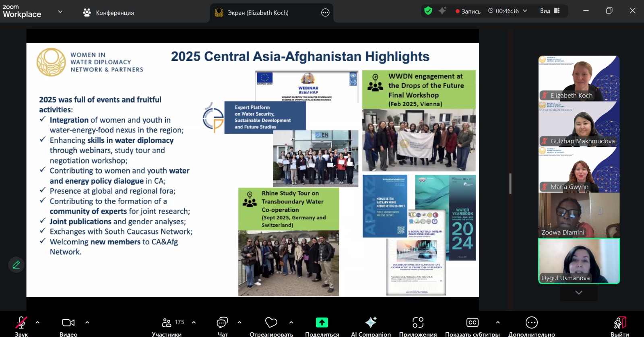Unmute microphone with the Звук button

click(21, 323)
